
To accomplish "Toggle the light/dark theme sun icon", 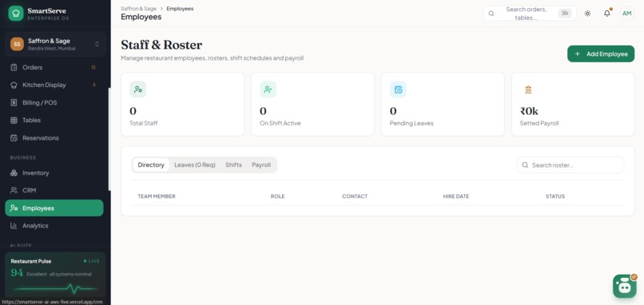I will pos(588,14).
